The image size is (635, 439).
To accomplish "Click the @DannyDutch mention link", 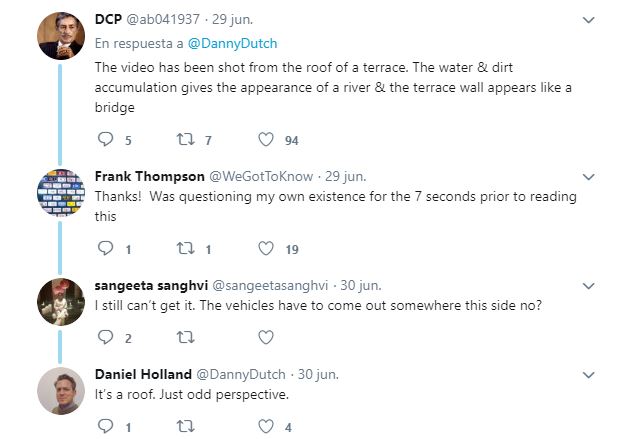I will click(235, 43).
